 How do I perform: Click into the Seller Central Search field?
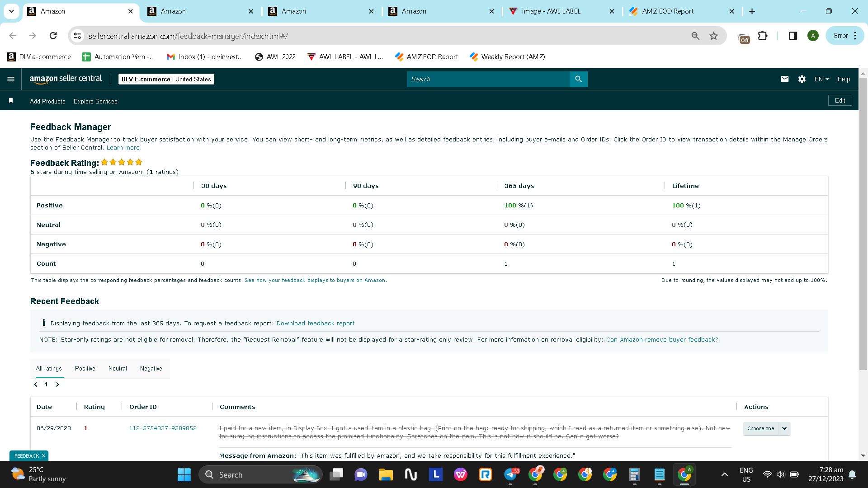[x=488, y=79]
